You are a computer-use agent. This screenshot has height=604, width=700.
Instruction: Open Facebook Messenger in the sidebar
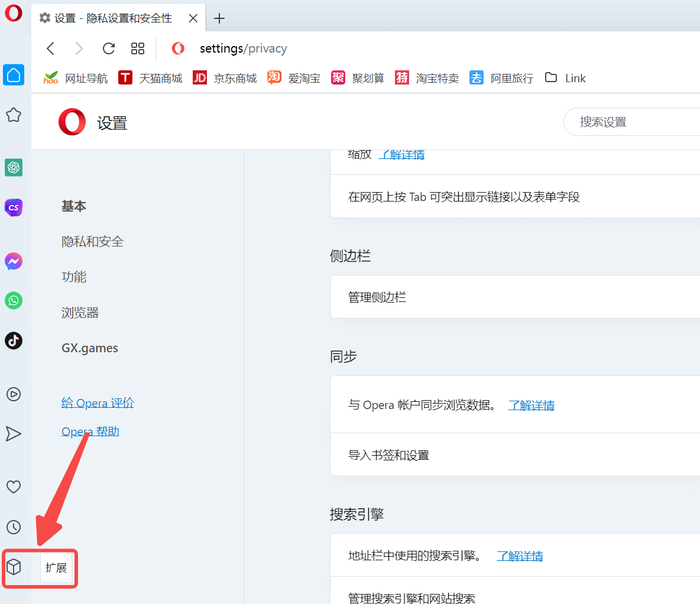pyautogui.click(x=14, y=261)
